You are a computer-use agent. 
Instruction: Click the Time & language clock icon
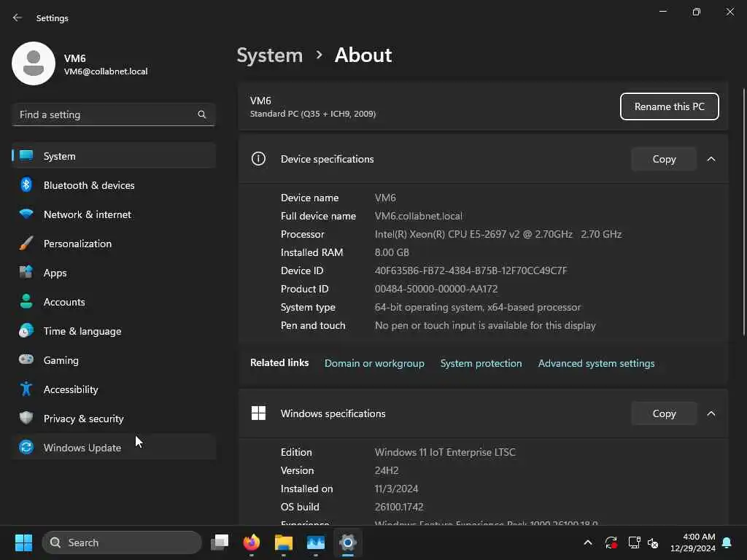click(x=26, y=330)
